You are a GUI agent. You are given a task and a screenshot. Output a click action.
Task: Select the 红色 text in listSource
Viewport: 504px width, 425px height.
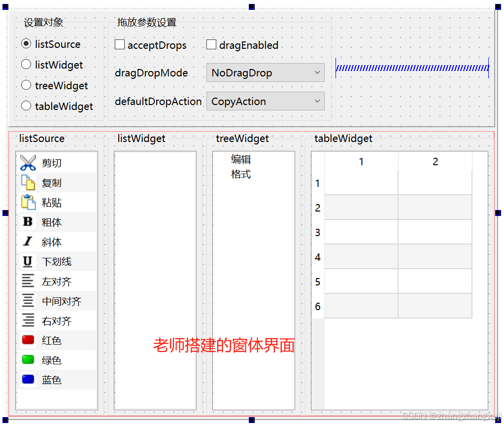tap(51, 340)
